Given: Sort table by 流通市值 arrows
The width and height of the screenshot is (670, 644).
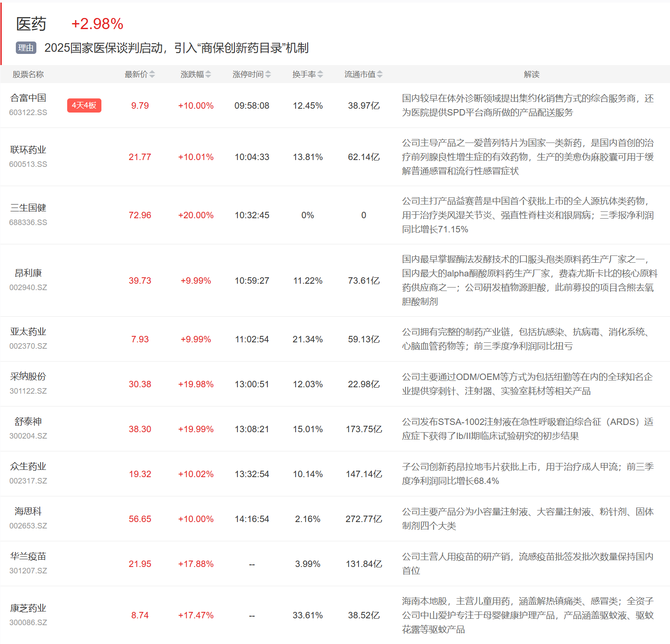Looking at the screenshot, I should click(379, 74).
